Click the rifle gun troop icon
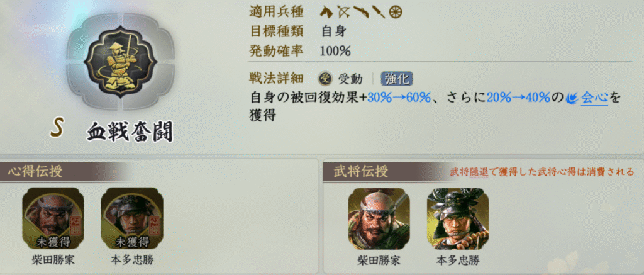The image size is (644, 275). (360, 12)
